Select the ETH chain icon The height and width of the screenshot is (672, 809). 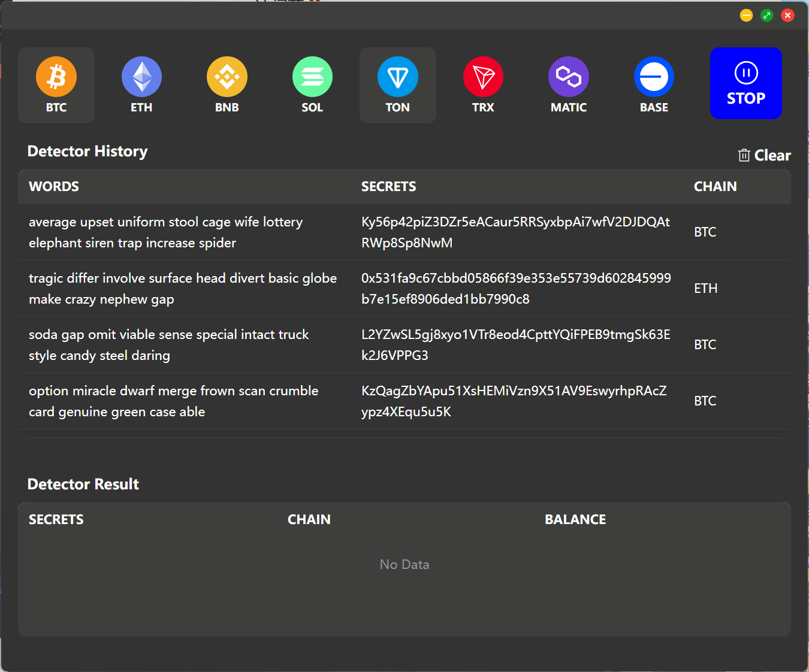coord(141,77)
